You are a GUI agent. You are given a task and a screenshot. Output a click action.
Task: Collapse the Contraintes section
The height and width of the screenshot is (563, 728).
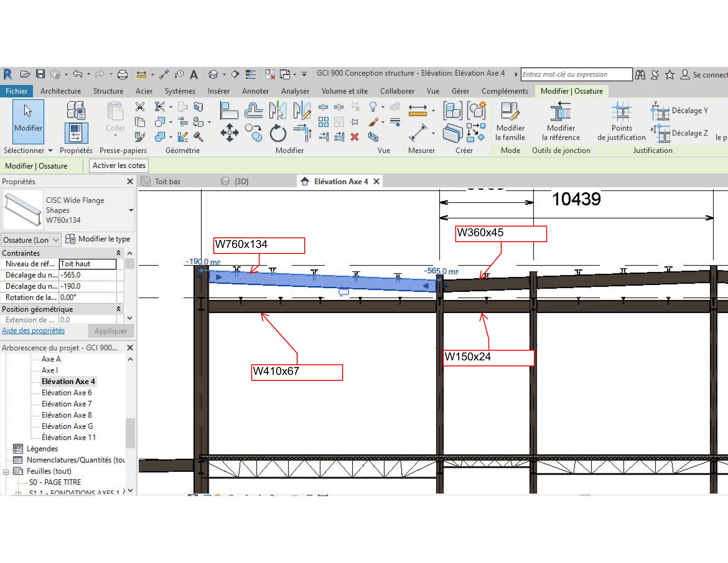pos(118,253)
